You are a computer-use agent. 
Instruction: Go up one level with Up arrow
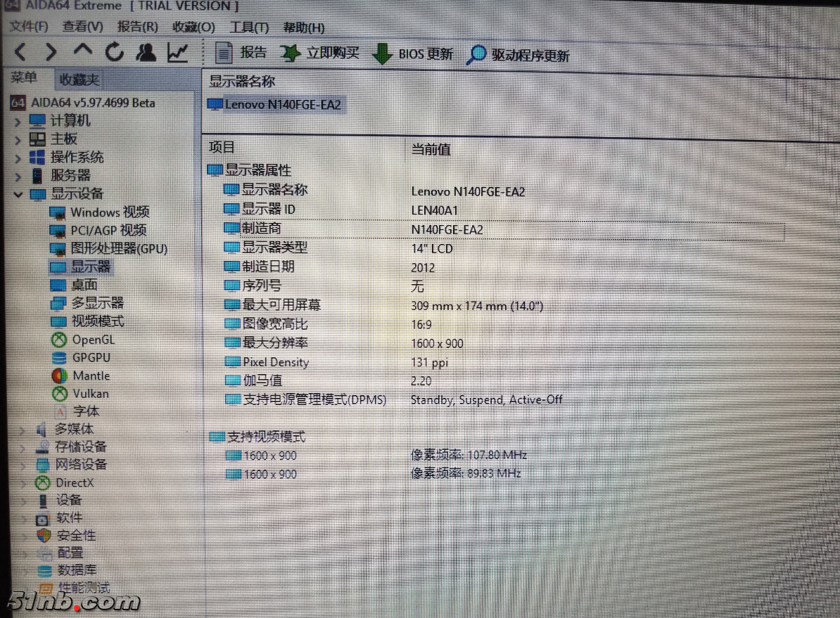83,51
